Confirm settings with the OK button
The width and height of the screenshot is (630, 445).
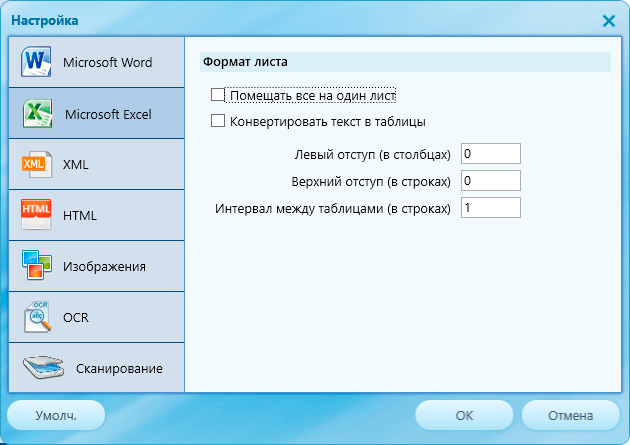coord(464,415)
